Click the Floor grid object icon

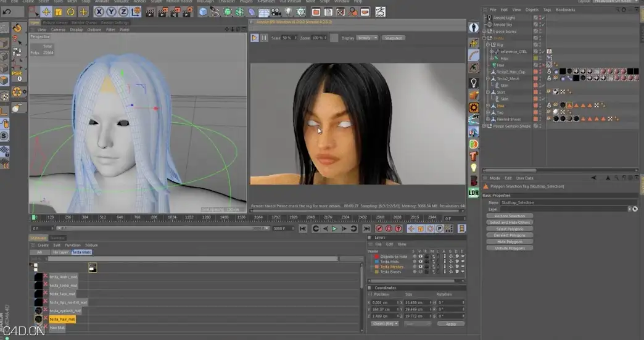(x=263, y=12)
